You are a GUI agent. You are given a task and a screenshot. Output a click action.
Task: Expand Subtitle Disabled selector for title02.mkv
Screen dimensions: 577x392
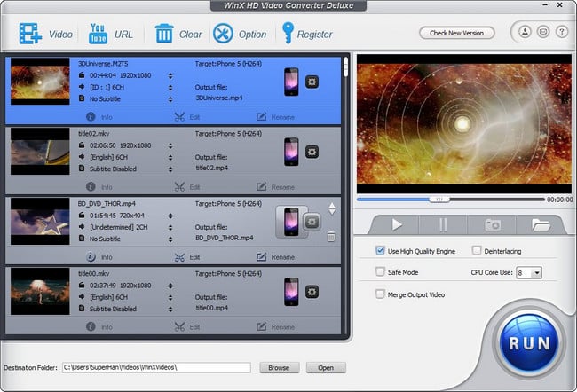coord(170,169)
